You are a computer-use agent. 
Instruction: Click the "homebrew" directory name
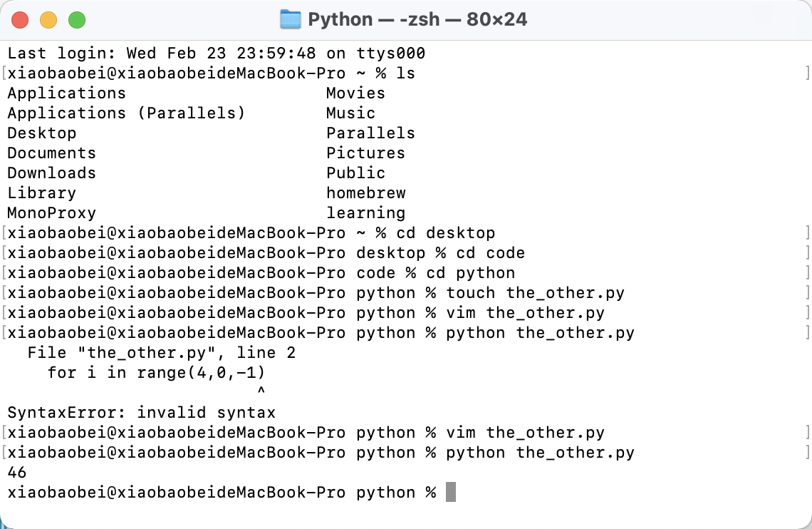click(366, 193)
